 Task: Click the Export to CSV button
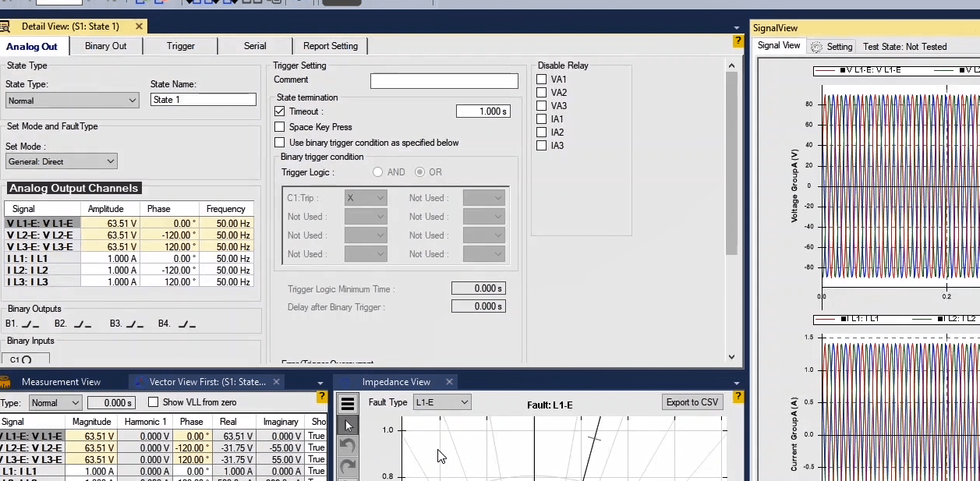click(692, 402)
